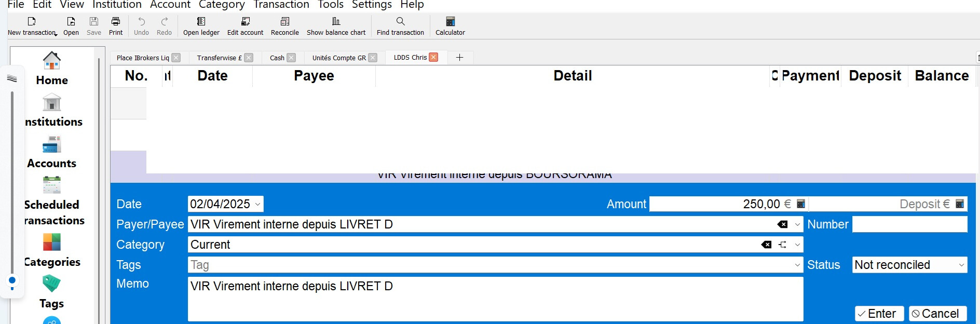Image resolution: width=980 pixels, height=324 pixels.
Task: Click split transaction icon in Category
Action: (783, 245)
